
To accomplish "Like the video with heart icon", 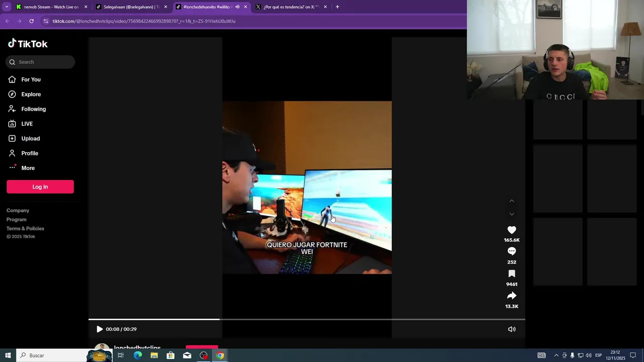I will tap(512, 230).
